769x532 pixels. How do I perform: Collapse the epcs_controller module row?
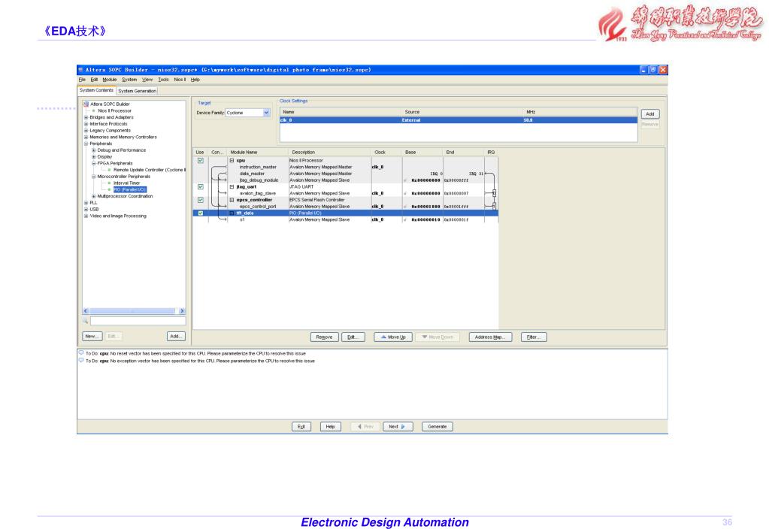point(232,200)
